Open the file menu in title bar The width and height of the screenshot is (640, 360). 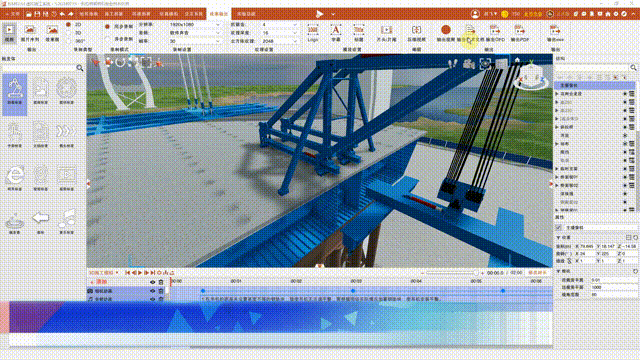(12, 14)
